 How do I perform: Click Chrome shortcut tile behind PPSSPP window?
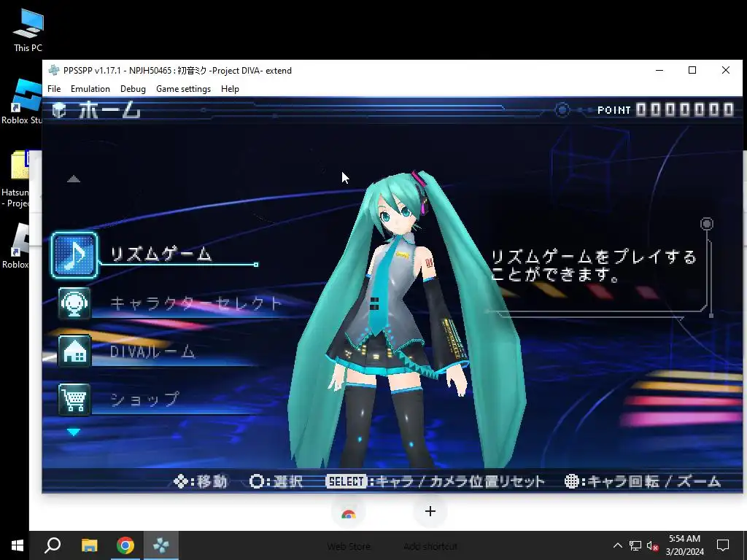[x=349, y=513]
